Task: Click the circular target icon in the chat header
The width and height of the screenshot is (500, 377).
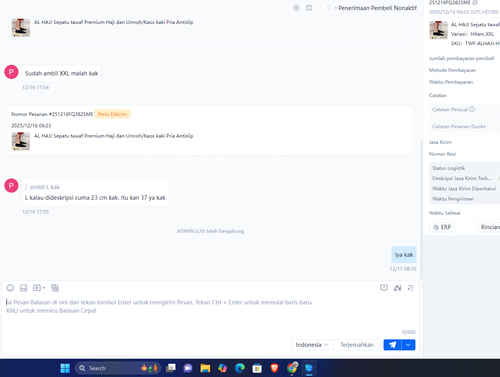Action: (296, 8)
